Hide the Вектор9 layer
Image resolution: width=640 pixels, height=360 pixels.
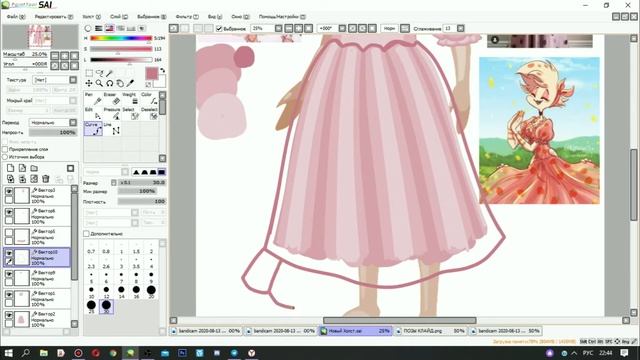point(9,273)
